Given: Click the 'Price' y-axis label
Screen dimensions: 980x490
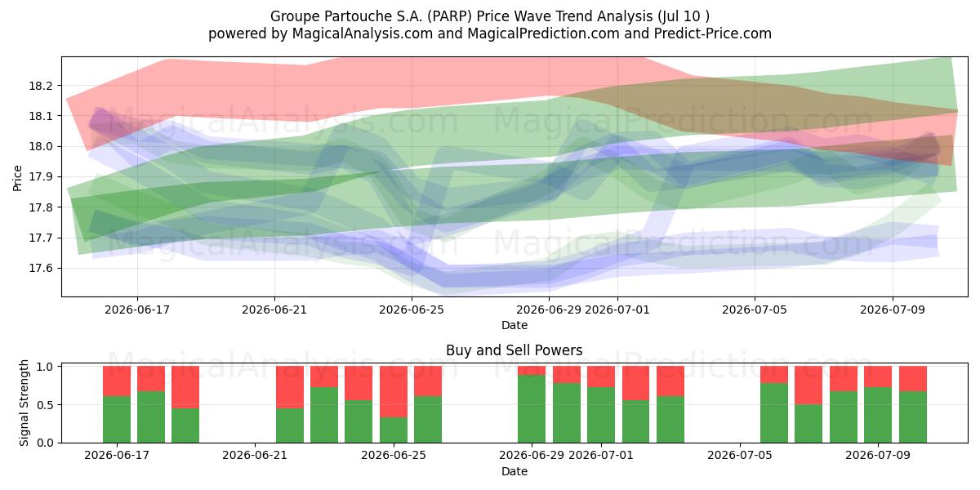Looking at the screenshot, I should [18, 176].
